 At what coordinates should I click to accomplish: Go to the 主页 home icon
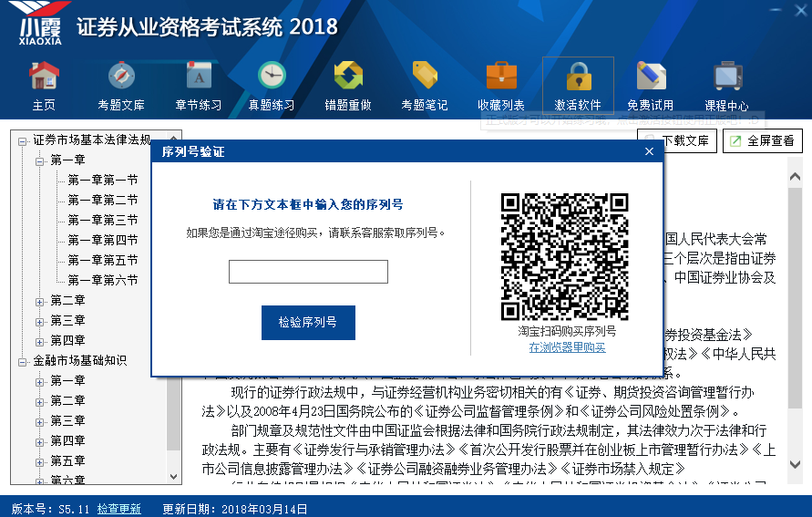pyautogui.click(x=44, y=77)
